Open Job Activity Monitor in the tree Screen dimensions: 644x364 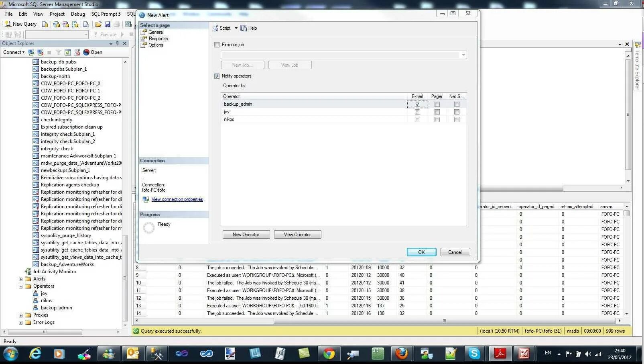click(55, 272)
